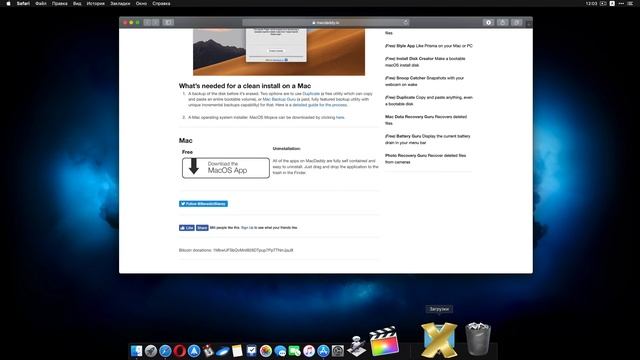Open the App Store from the Dock
The image size is (640, 360).
pos(323,351)
